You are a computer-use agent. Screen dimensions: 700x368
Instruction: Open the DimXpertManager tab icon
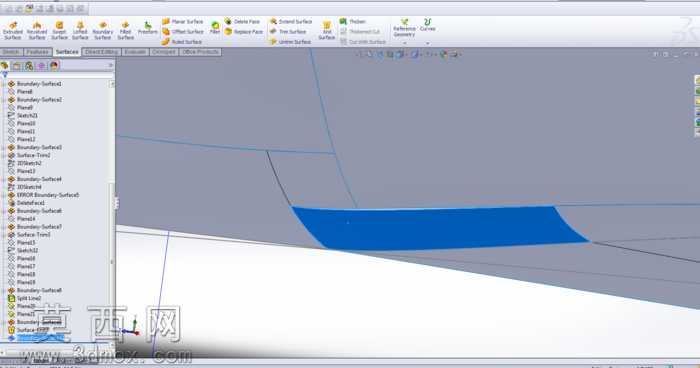point(42,66)
